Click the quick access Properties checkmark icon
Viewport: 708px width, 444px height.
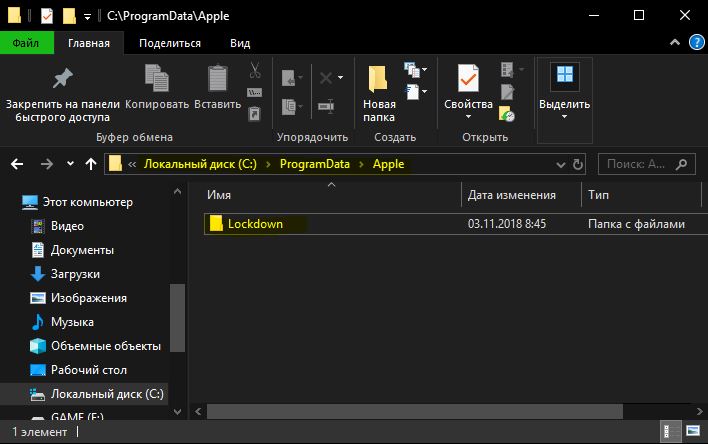[x=47, y=16]
